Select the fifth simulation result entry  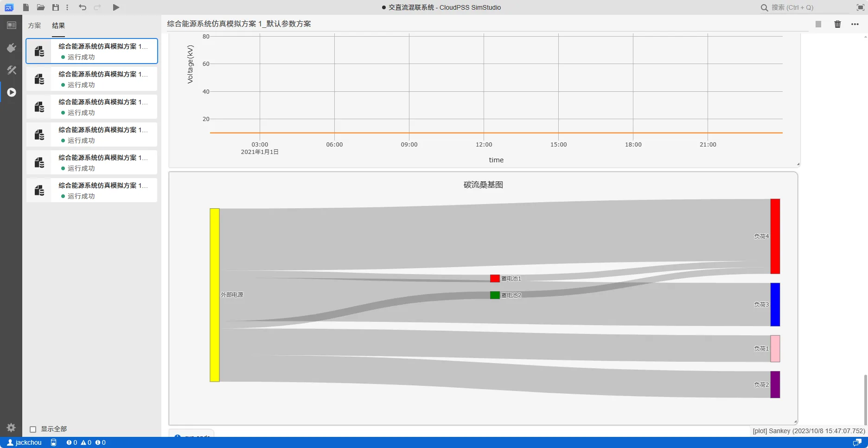(92, 162)
